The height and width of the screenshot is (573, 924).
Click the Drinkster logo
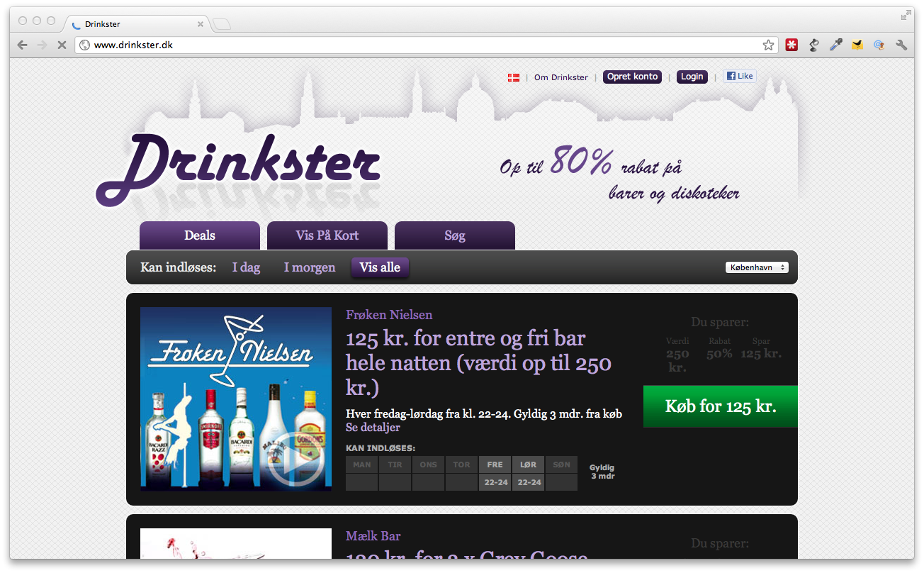(x=239, y=171)
